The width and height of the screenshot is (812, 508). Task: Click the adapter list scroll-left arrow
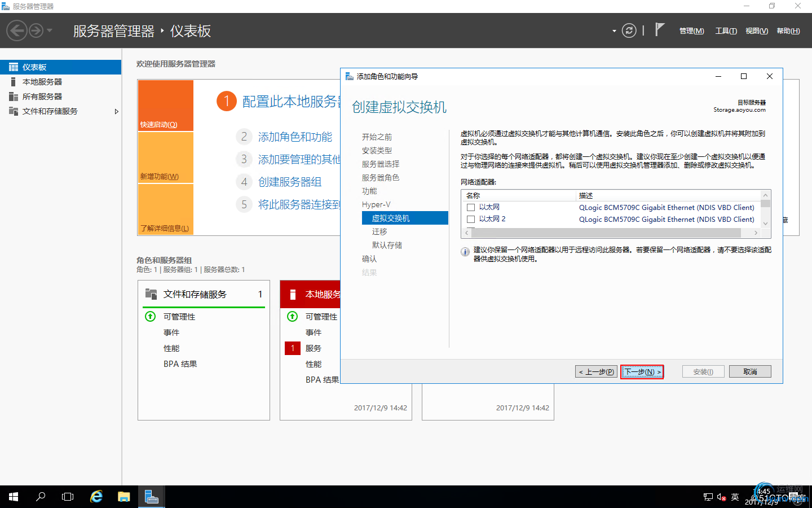point(467,233)
